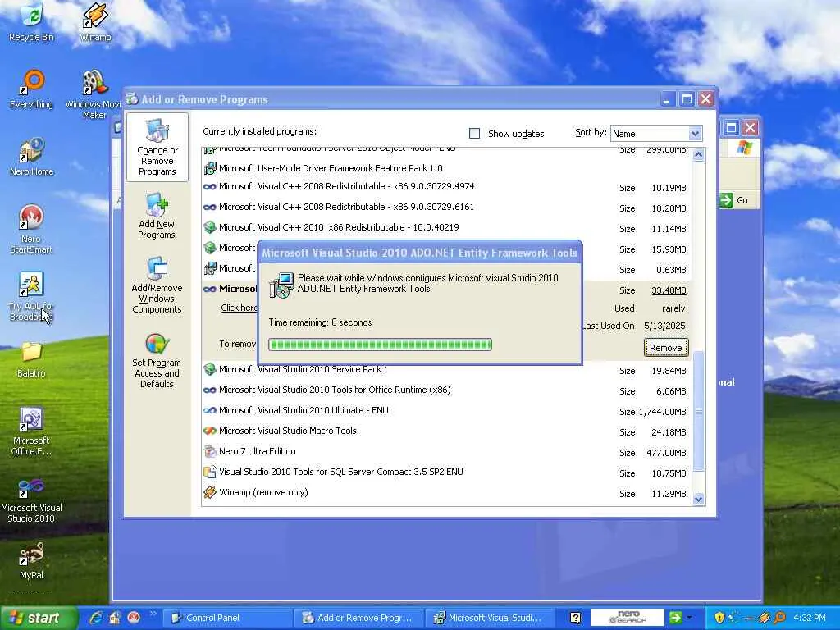Viewport: 840px width, 630px height.
Task: Enable the Show updates checkbox
Action: (x=475, y=134)
